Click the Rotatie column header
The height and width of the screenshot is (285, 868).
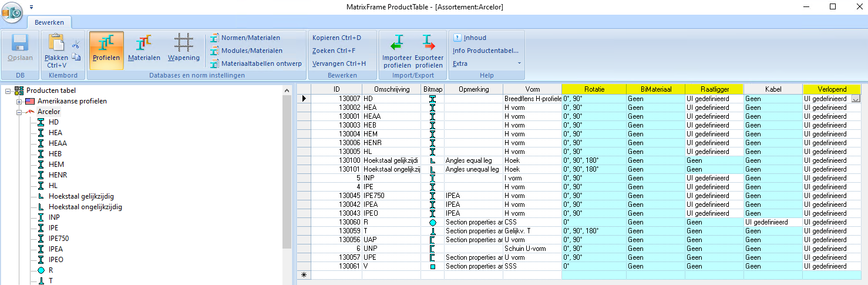tap(594, 89)
